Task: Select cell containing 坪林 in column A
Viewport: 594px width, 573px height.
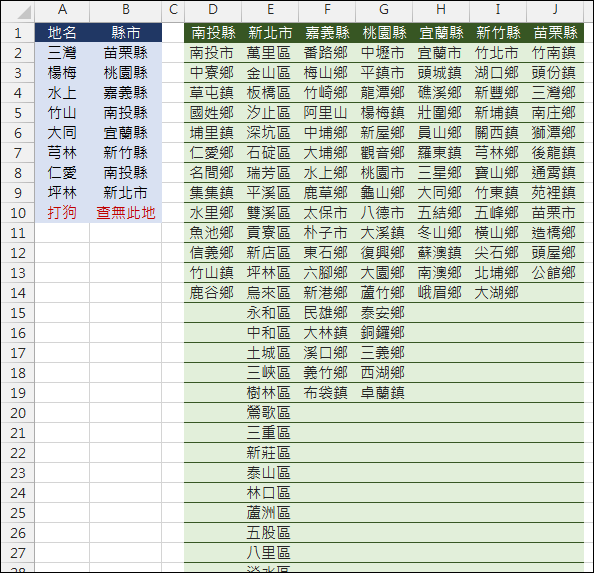Action: tap(62, 193)
